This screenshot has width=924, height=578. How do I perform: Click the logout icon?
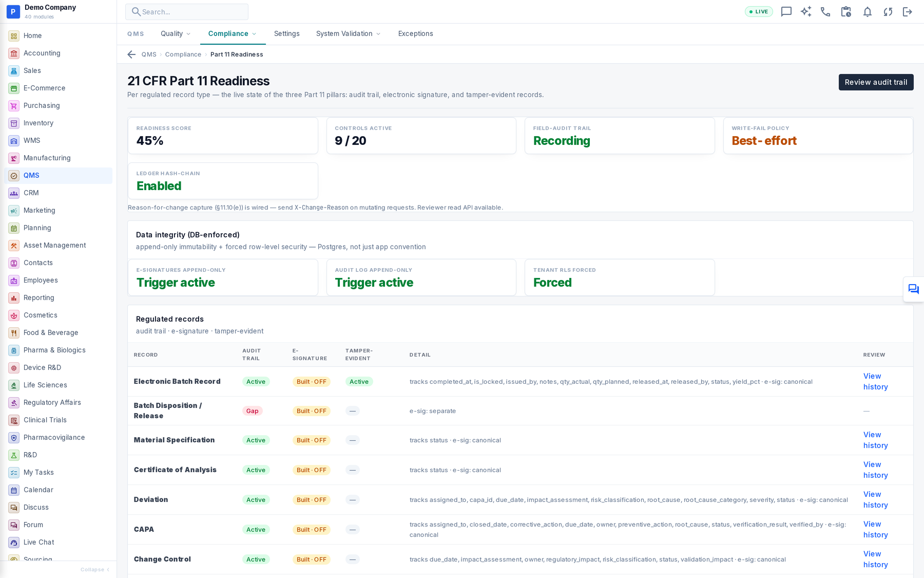pos(908,12)
